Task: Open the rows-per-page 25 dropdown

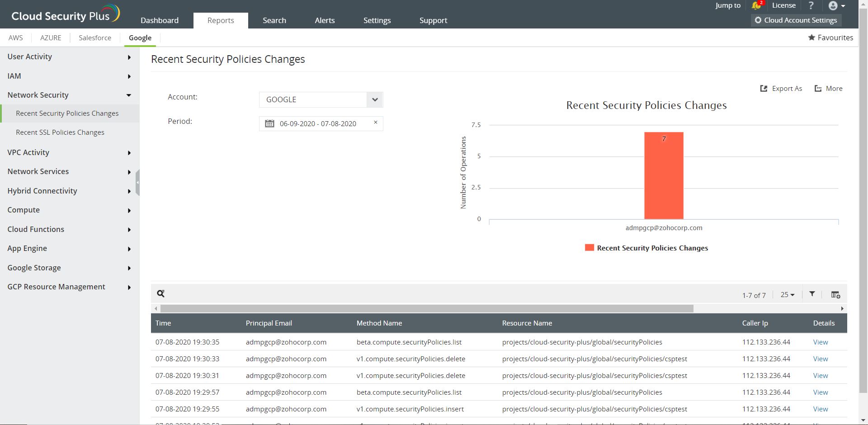Action: click(787, 295)
